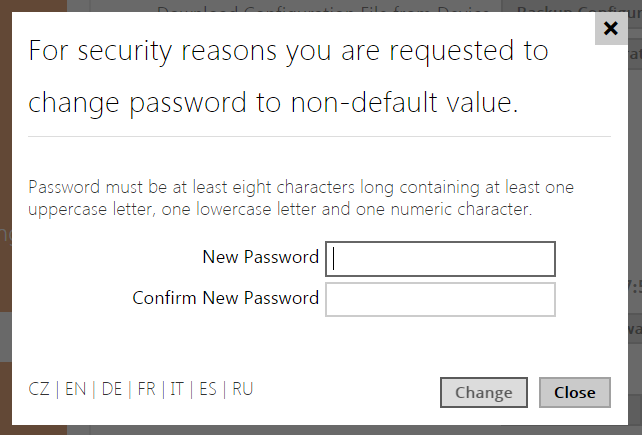The height and width of the screenshot is (435, 642).
Task: Select the EN language link
Action: click(75, 389)
